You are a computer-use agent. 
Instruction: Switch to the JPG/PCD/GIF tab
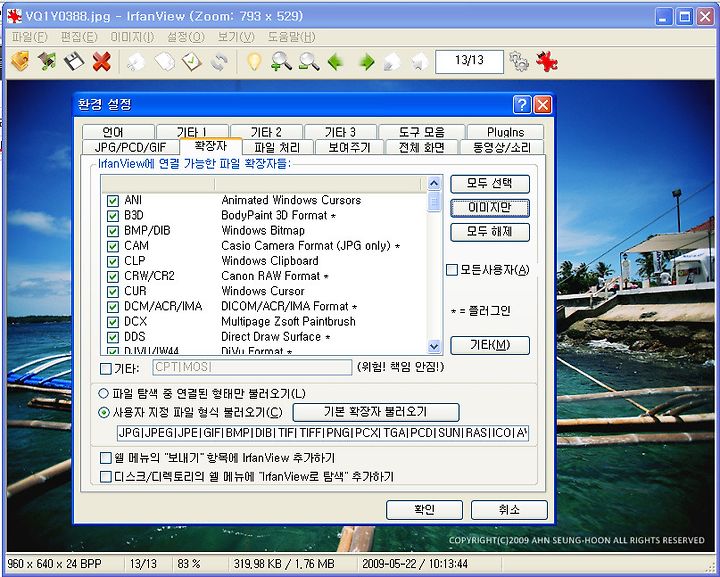[x=130, y=147]
